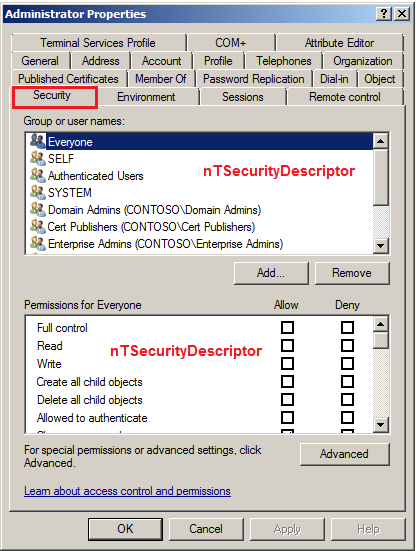Click the permissions list scrollbar thumb

(381, 340)
